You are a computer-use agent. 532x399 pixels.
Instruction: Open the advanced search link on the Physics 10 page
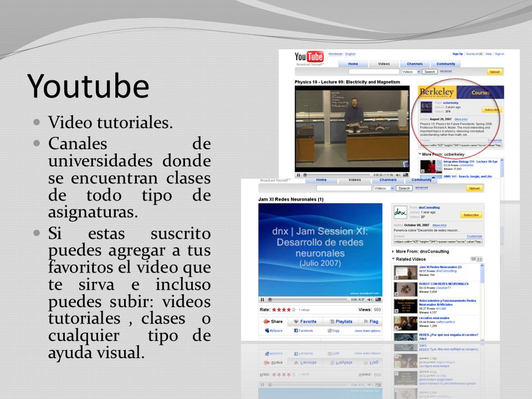[x=446, y=71]
